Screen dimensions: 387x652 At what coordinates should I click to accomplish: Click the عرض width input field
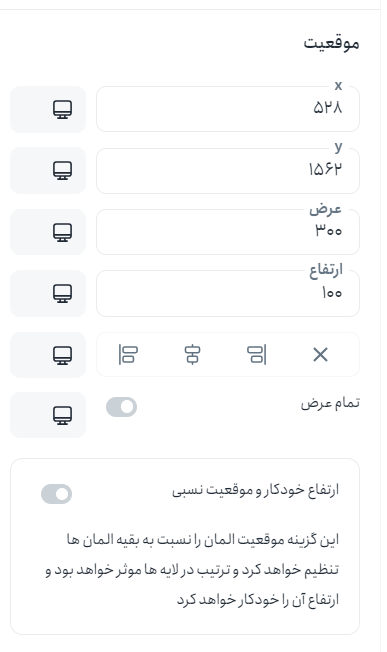228,232
